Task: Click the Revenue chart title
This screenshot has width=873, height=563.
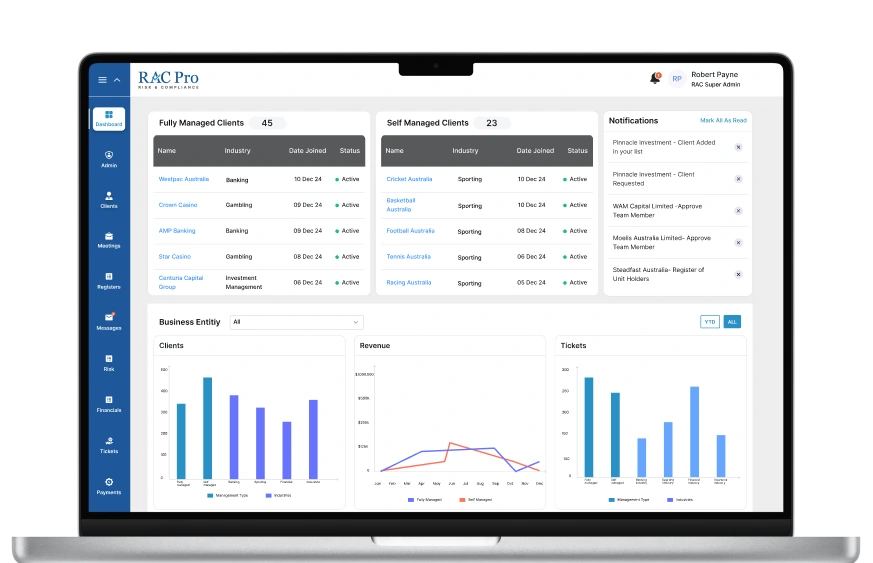Action: coord(375,345)
